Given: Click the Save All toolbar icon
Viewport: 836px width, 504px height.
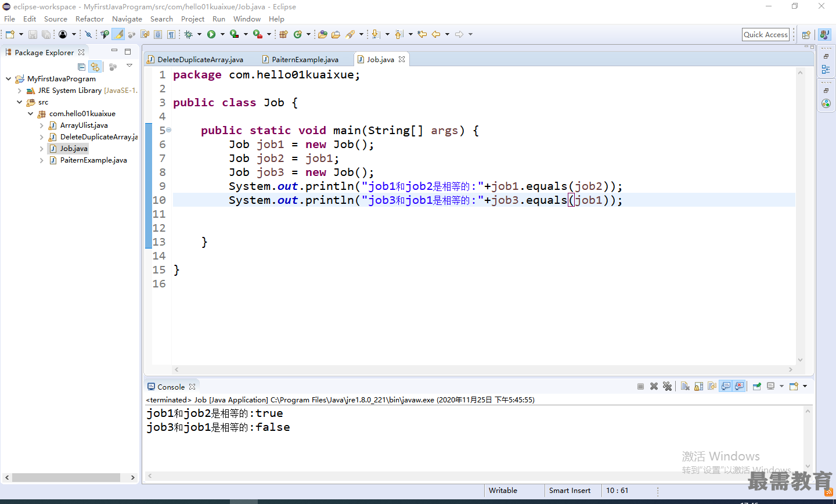Looking at the screenshot, I should pos(46,34).
